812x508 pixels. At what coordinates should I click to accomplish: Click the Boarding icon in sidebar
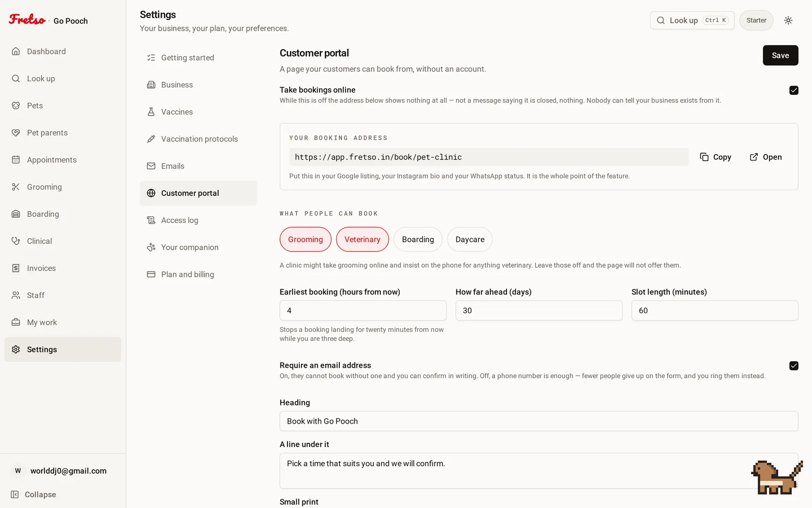tap(16, 214)
